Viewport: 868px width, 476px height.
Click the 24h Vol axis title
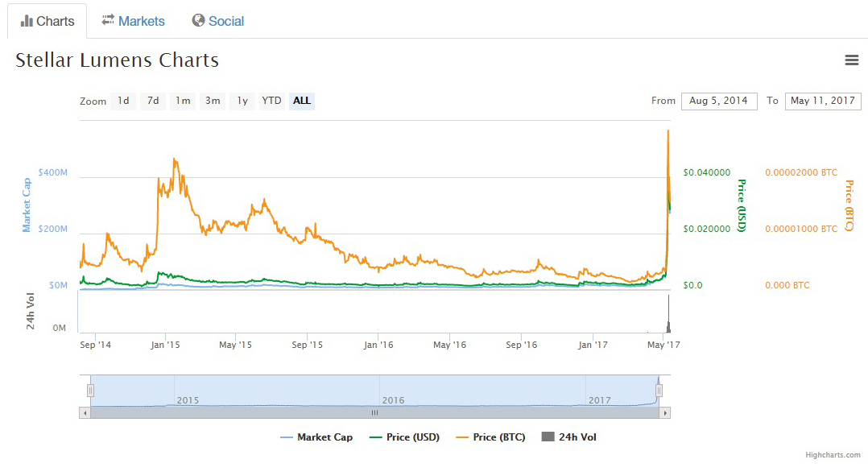31,311
